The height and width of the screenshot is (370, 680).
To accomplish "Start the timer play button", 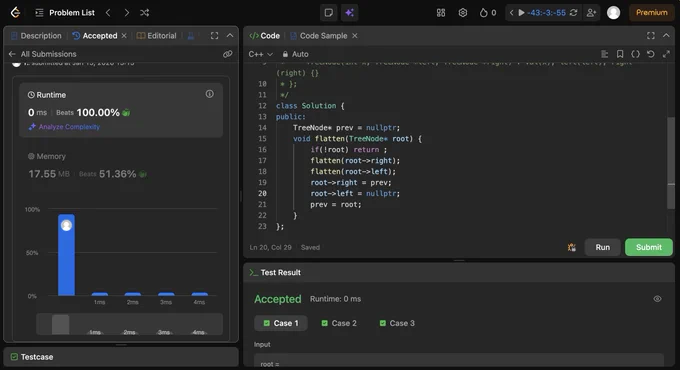I will pos(521,13).
